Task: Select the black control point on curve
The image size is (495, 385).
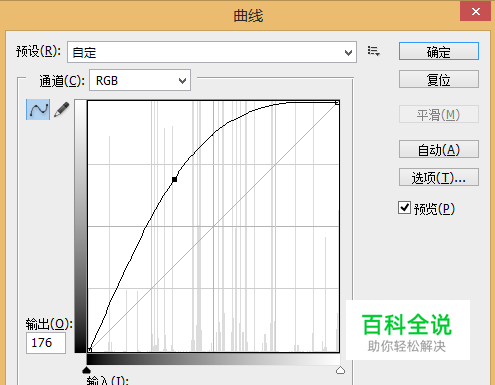Action: (x=174, y=179)
